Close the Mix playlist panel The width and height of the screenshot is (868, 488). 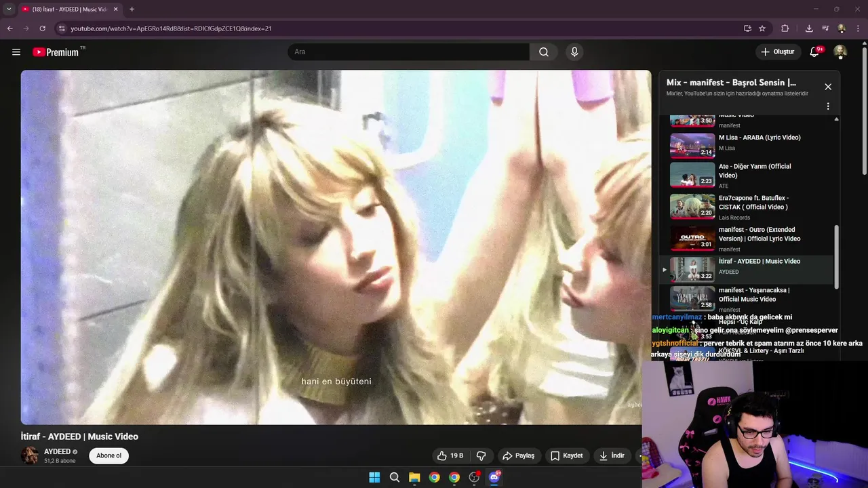(x=828, y=87)
